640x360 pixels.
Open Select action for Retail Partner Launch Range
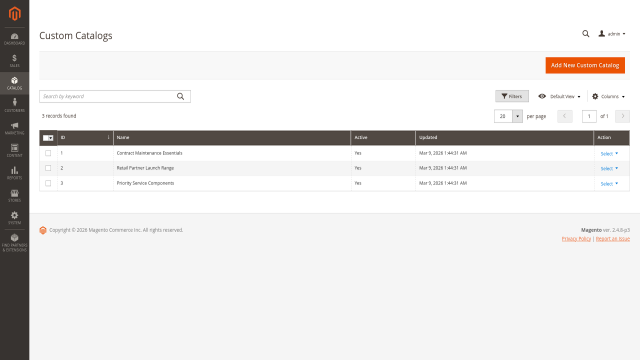coord(609,169)
